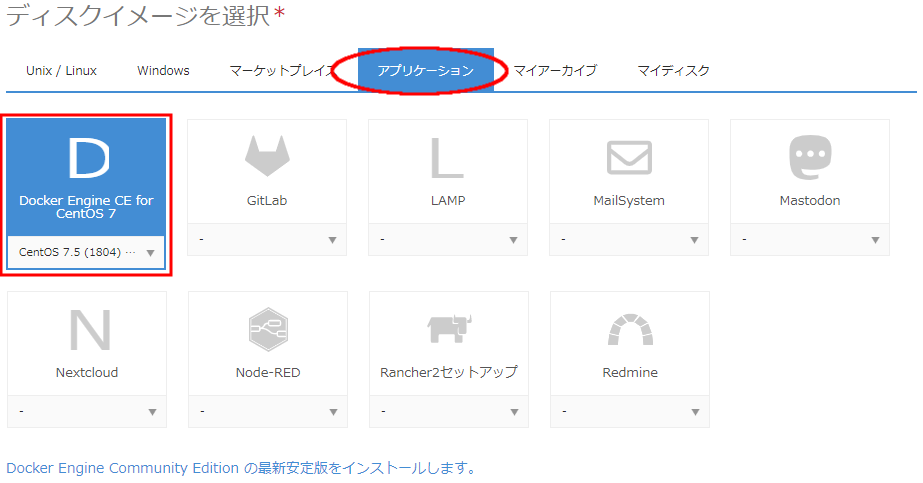
Task: Click the Rancher2セットアップ card label
Action: (x=449, y=372)
